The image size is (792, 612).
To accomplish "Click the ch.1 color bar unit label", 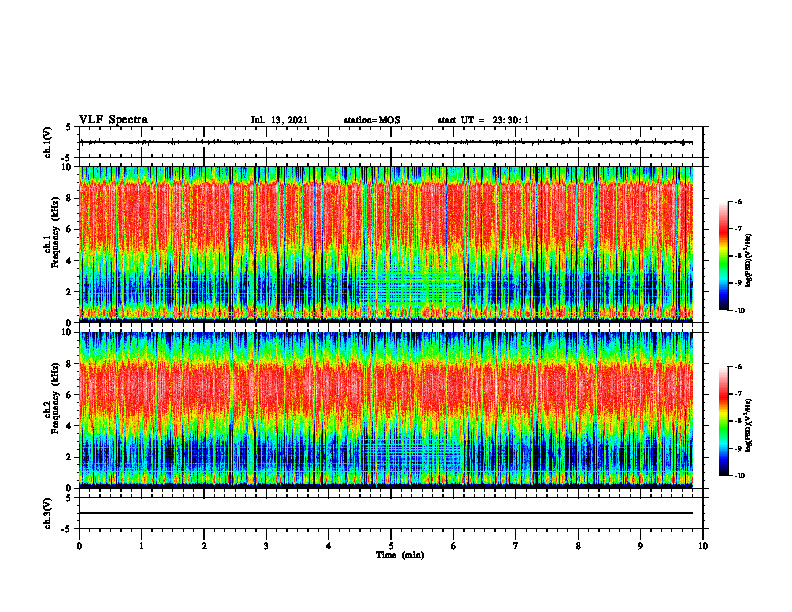I will point(749,260).
